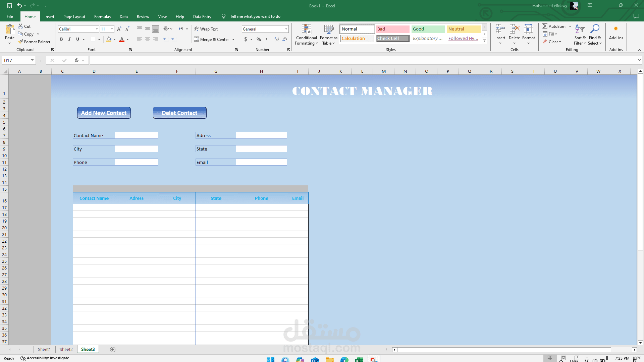Open the General number format dropdown
Viewport: 644px width, 362px height.
[286, 29]
